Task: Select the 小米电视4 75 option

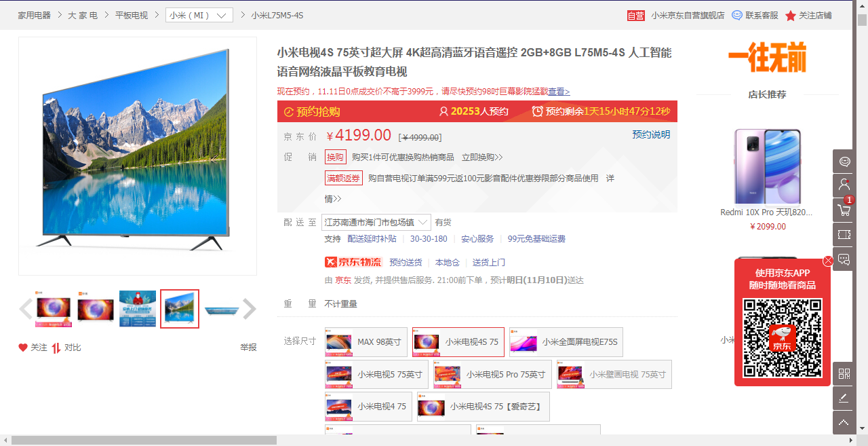Action: tap(368, 407)
